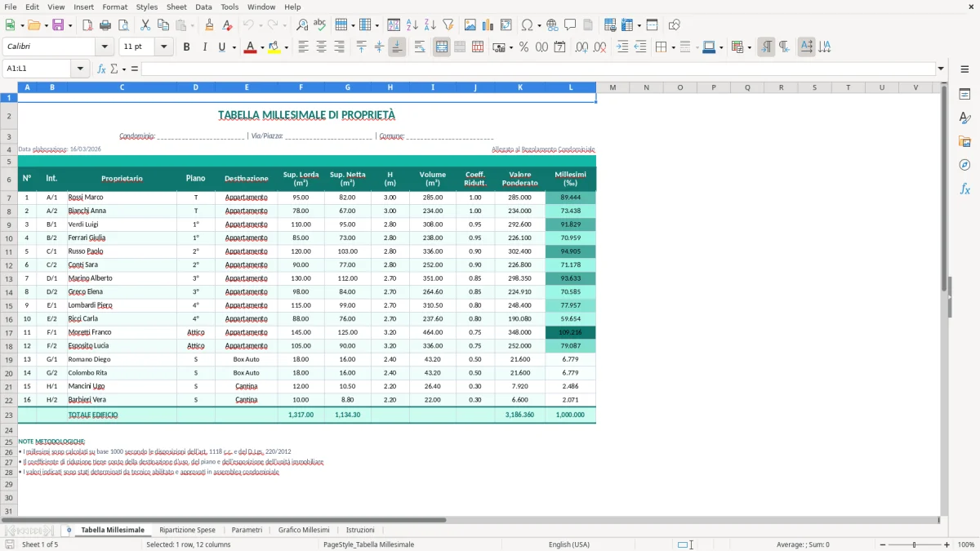The width and height of the screenshot is (980, 551).
Task: Click the English (USA) language status
Action: [569, 544]
